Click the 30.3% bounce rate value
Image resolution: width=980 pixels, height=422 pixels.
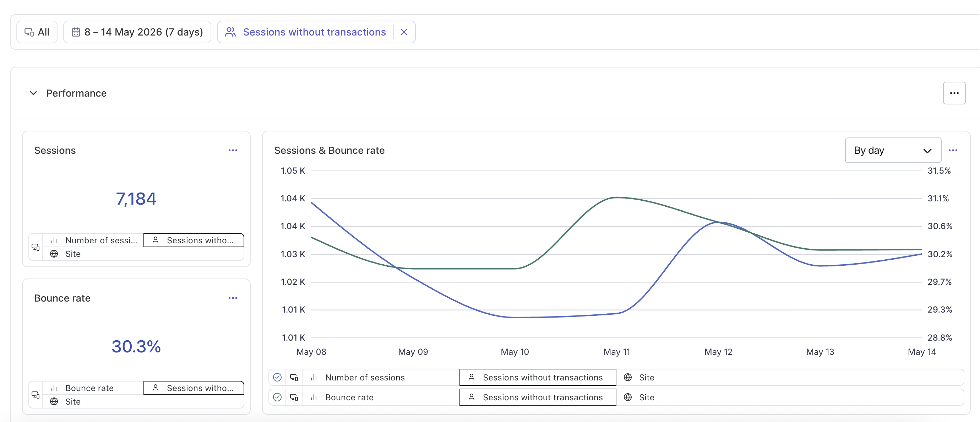136,346
